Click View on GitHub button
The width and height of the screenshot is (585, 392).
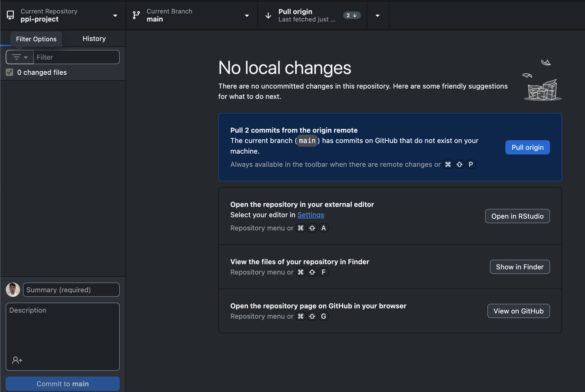(x=518, y=311)
